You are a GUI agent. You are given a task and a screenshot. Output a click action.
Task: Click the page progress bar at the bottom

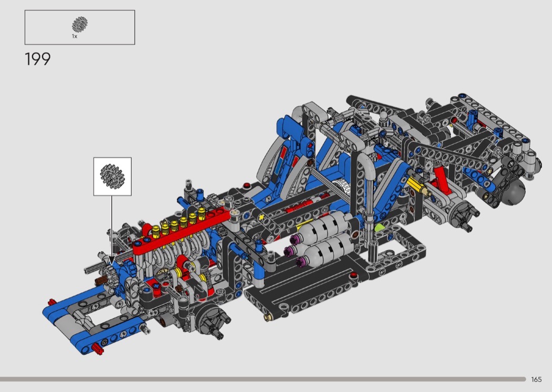(263, 379)
